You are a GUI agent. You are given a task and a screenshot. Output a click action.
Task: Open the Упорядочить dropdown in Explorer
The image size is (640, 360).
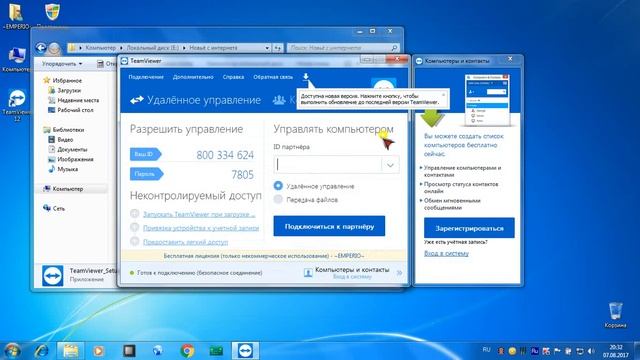tap(62, 64)
